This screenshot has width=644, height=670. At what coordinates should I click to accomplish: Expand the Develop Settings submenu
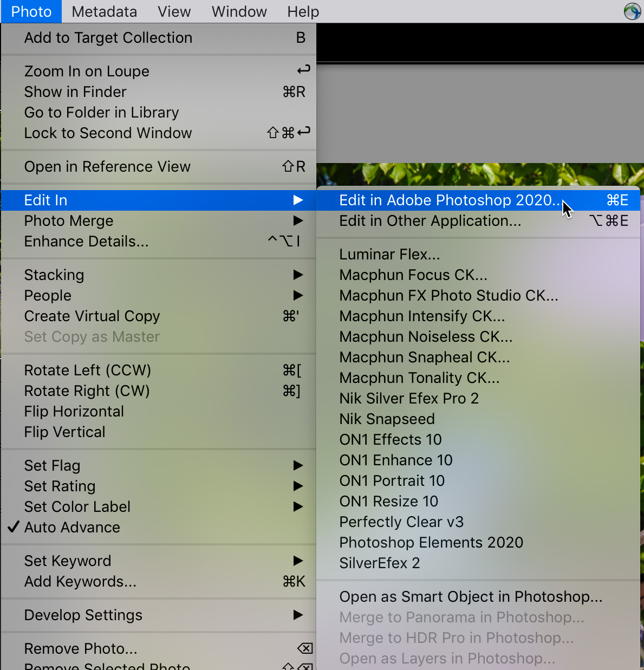coord(83,615)
